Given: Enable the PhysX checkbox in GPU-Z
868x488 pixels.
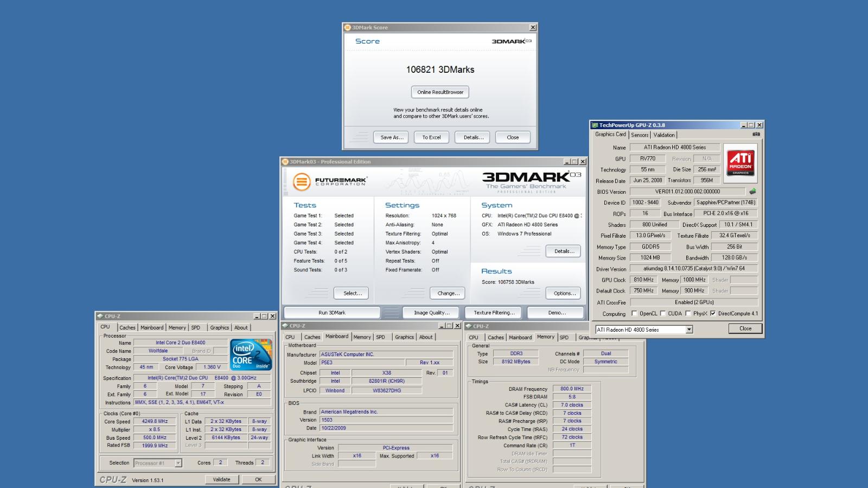Looking at the screenshot, I should pyautogui.click(x=688, y=313).
